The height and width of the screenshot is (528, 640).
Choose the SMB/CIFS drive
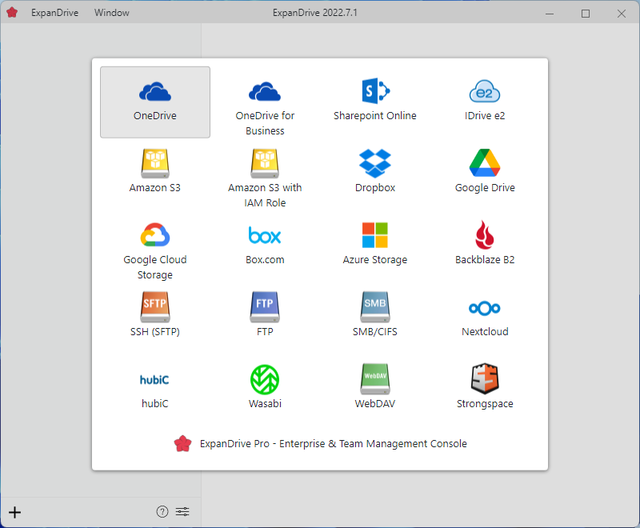pyautogui.click(x=375, y=307)
